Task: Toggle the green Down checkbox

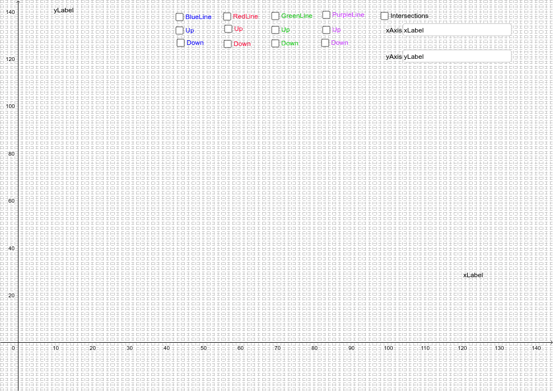Action: [275, 43]
